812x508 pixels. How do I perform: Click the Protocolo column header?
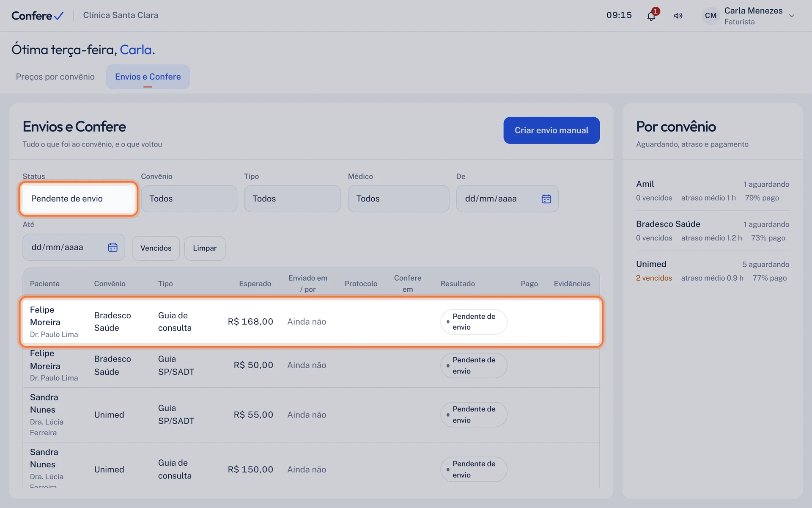(x=361, y=284)
